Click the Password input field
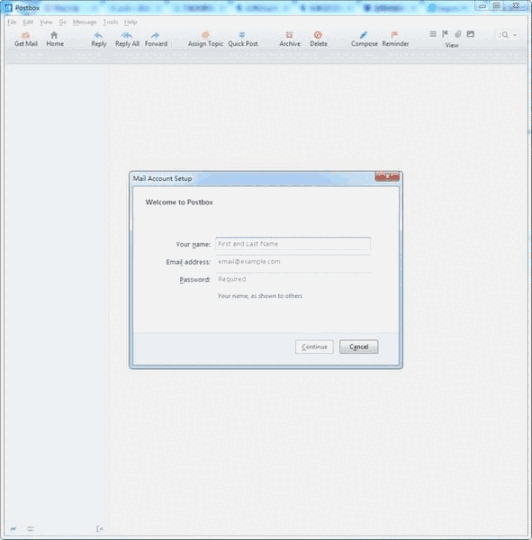This screenshot has width=532, height=540. pos(293,279)
